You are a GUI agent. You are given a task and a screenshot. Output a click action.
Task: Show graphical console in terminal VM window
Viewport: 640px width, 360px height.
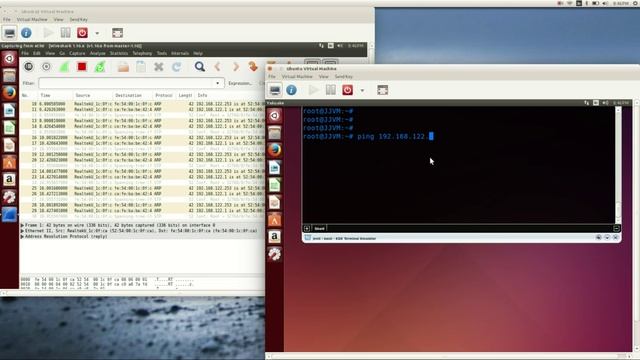[x=275, y=90]
